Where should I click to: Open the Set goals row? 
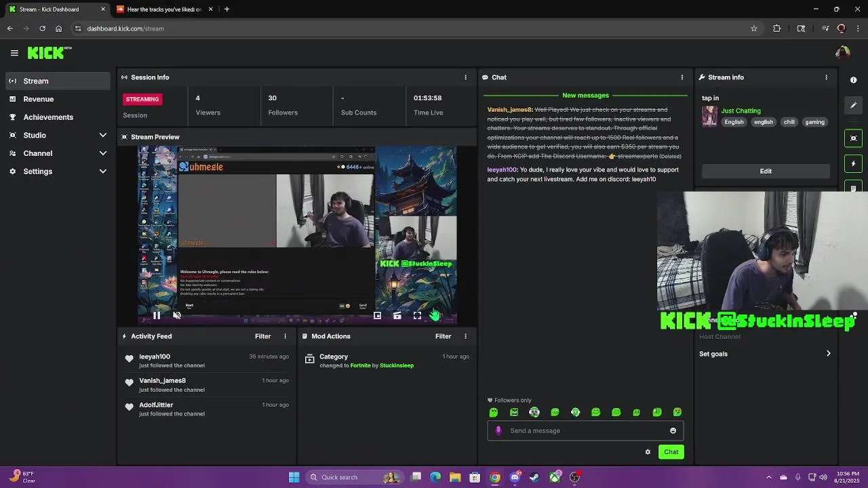tap(765, 354)
